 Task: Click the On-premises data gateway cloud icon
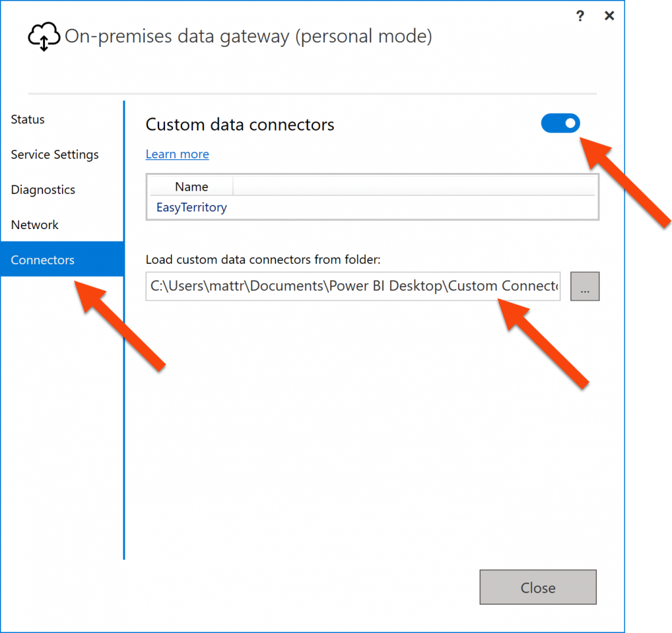(x=43, y=36)
